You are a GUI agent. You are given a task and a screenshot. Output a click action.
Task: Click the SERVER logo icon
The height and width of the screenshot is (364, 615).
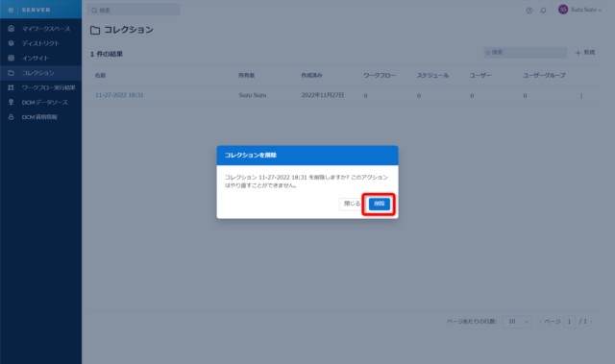11,10
